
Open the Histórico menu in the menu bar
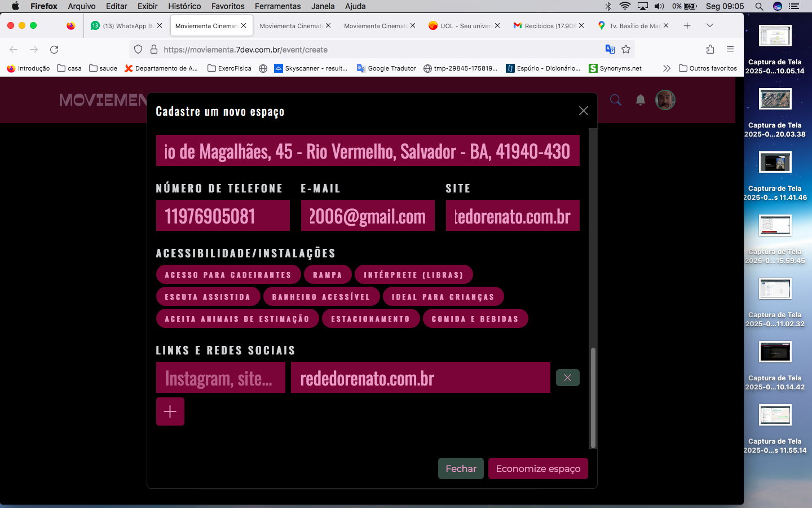184,6
